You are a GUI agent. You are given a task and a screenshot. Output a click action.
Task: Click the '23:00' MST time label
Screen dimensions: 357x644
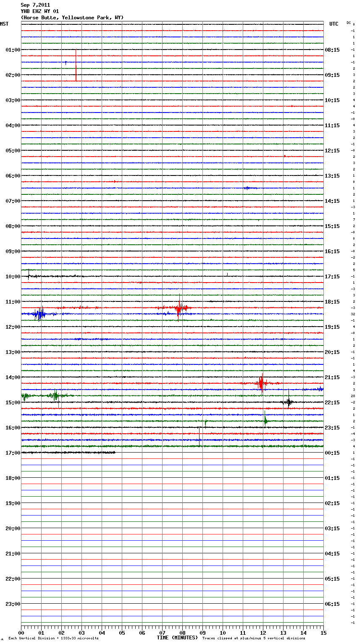pyautogui.click(x=13, y=604)
